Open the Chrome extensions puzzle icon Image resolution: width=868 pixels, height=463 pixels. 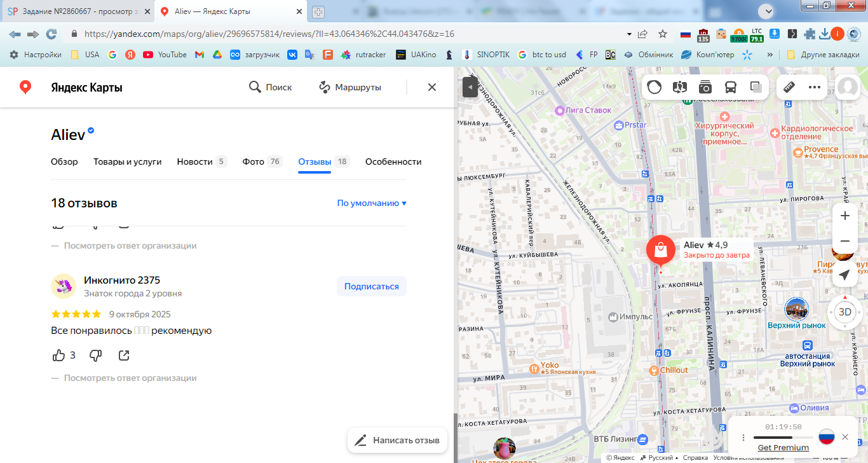pyautogui.click(x=810, y=34)
